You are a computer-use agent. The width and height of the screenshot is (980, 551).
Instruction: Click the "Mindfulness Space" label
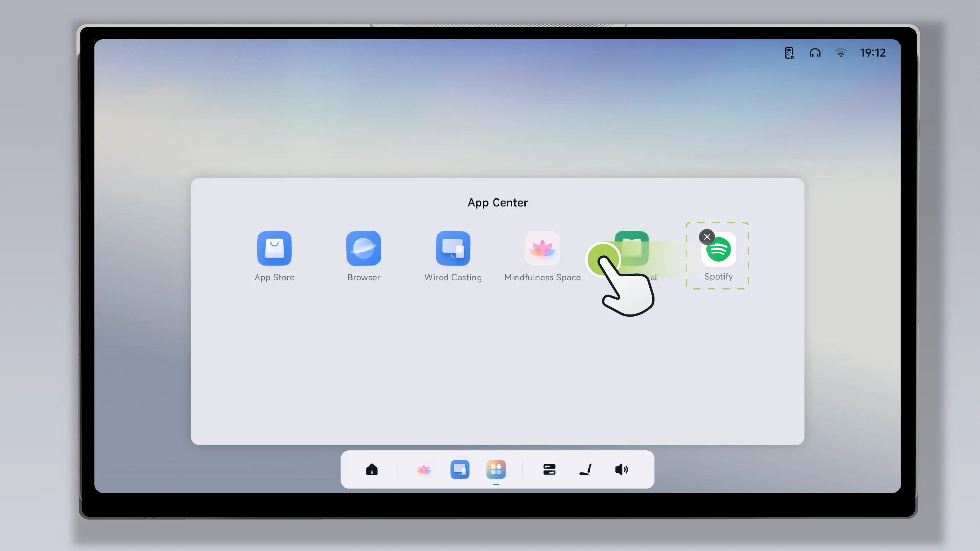tap(542, 278)
